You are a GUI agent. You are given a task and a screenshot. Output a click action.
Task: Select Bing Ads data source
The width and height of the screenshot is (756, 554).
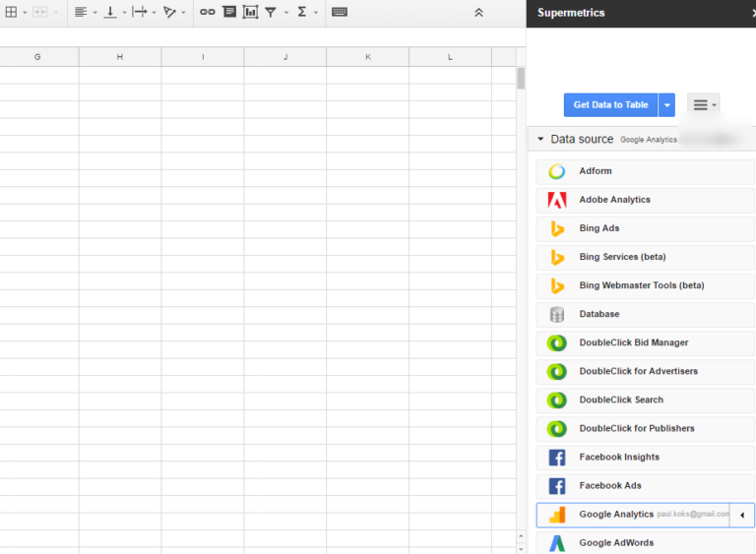pyautogui.click(x=645, y=228)
